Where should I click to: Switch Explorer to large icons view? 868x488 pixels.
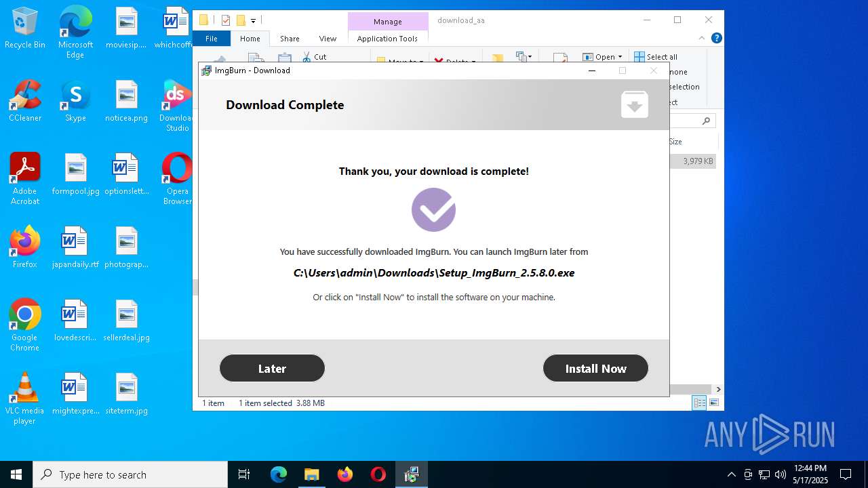pos(713,403)
